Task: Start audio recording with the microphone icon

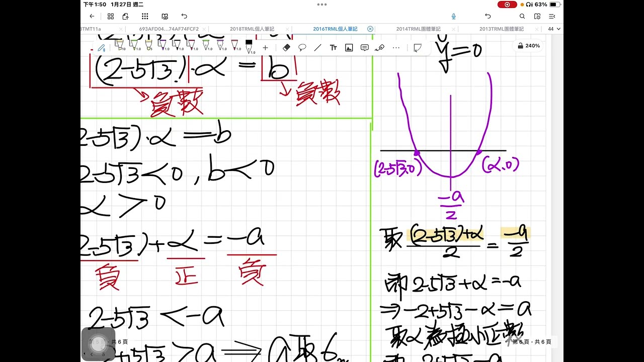Action: click(453, 16)
